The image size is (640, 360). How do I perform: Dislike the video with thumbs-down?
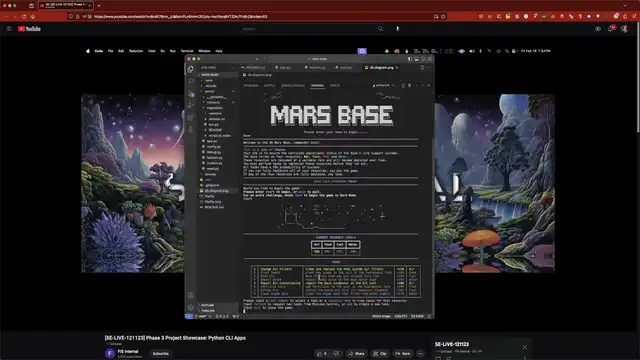[x=336, y=353]
